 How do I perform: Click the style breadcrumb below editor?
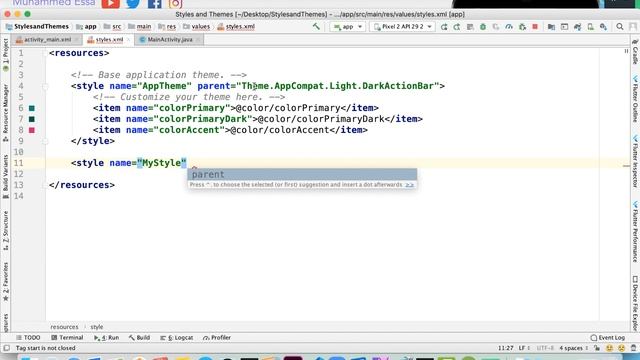pos(97,327)
